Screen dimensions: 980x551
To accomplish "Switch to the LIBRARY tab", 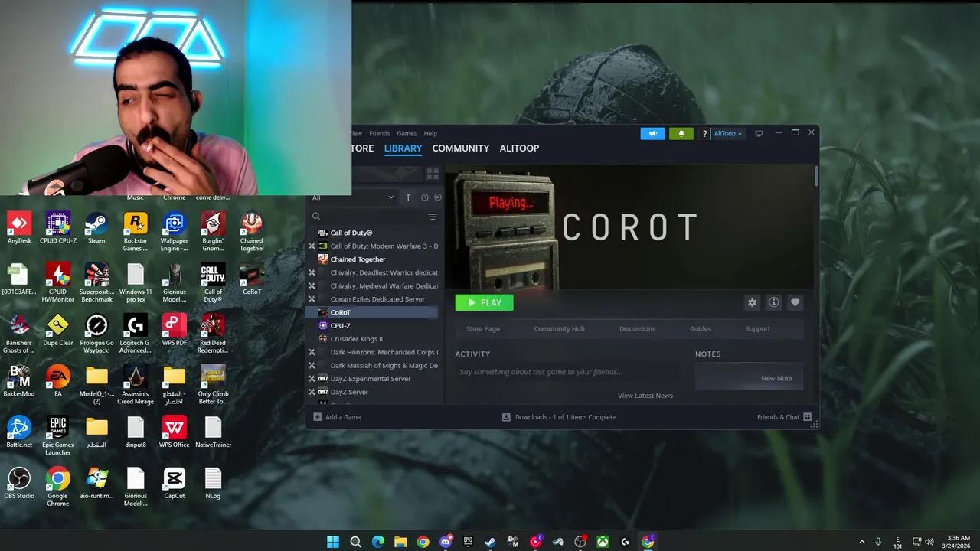I will [403, 148].
